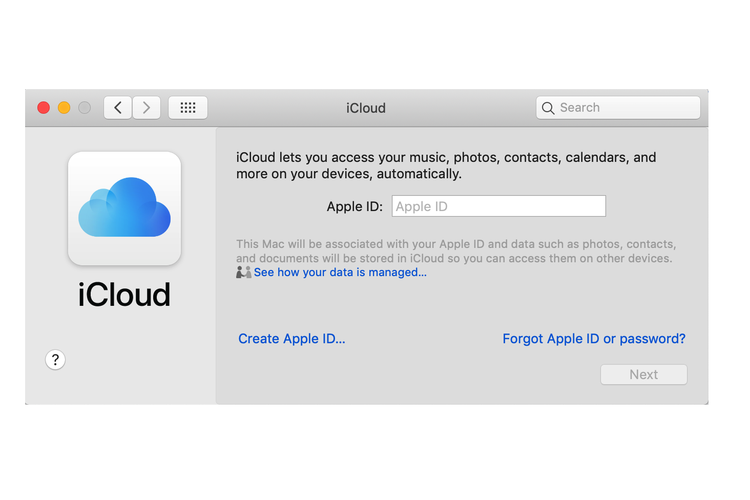Image resolution: width=750 pixels, height=500 pixels.
Task: Click into the Apple ID text field
Action: click(498, 207)
